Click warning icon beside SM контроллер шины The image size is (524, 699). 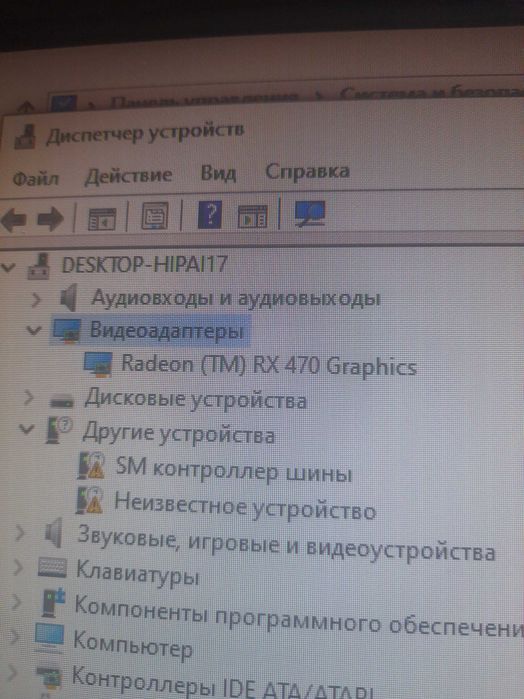[91, 466]
